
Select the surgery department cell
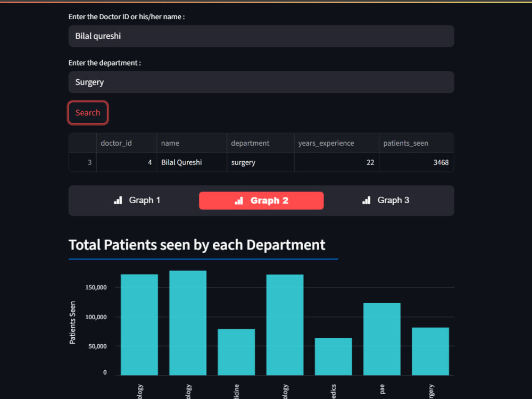click(x=261, y=162)
